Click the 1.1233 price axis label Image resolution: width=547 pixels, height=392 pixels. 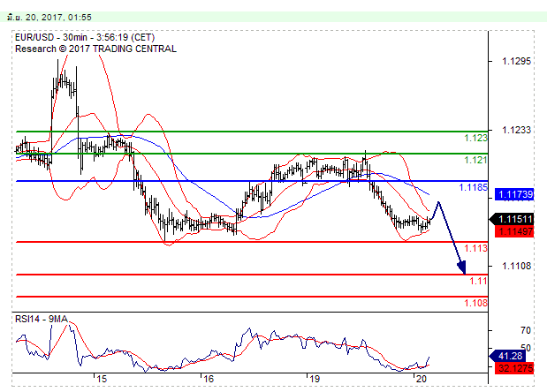coord(516,130)
